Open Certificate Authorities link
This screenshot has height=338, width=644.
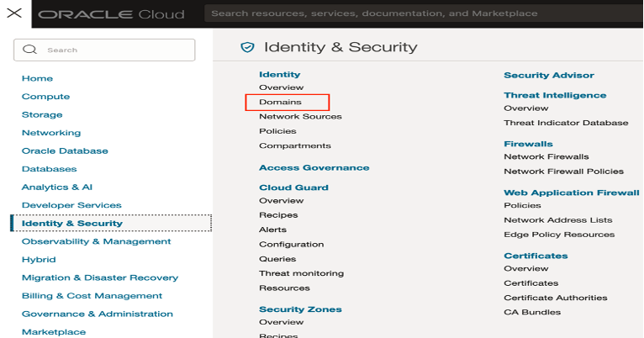(555, 298)
